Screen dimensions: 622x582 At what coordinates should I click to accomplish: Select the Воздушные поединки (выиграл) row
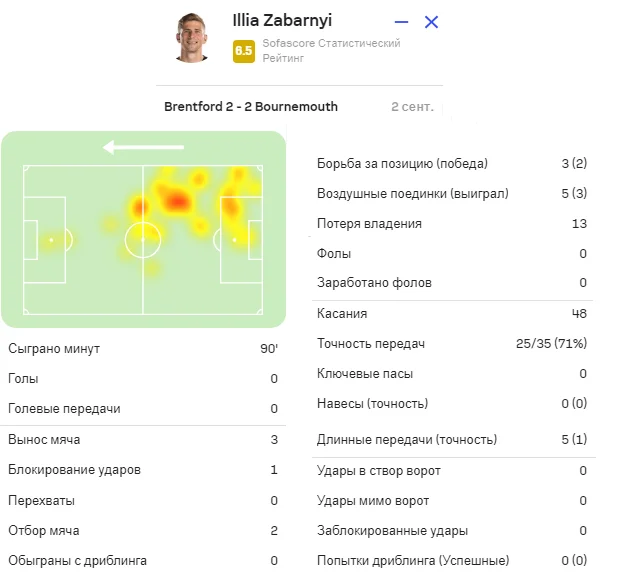pyautogui.click(x=452, y=193)
